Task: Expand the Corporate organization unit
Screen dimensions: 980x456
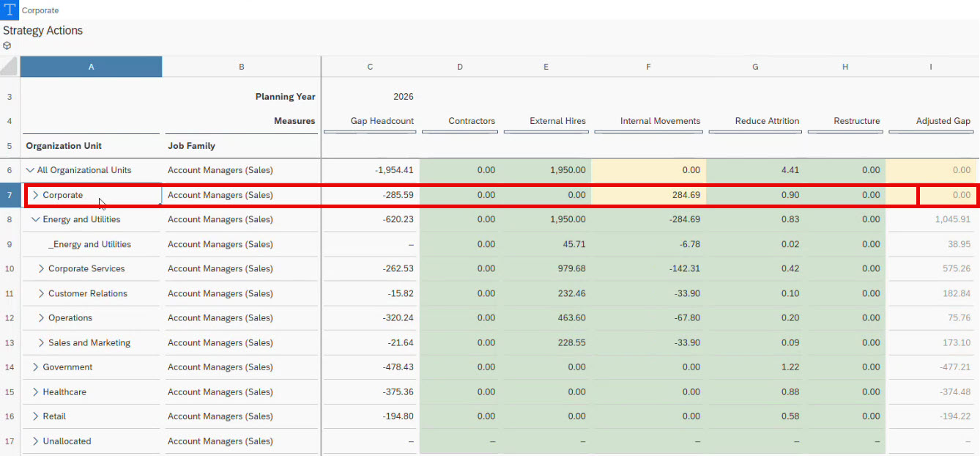Action: (x=35, y=195)
